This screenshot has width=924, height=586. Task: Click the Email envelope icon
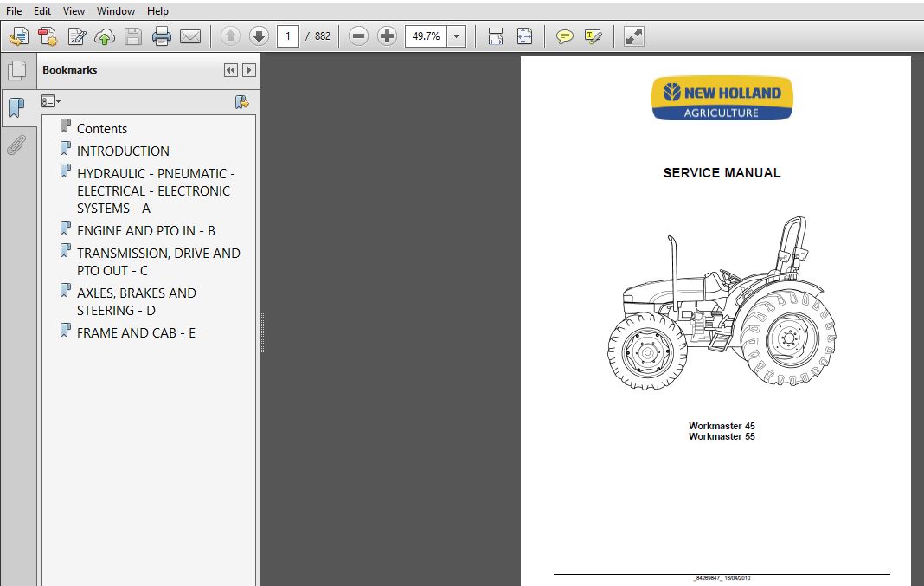pyautogui.click(x=190, y=36)
